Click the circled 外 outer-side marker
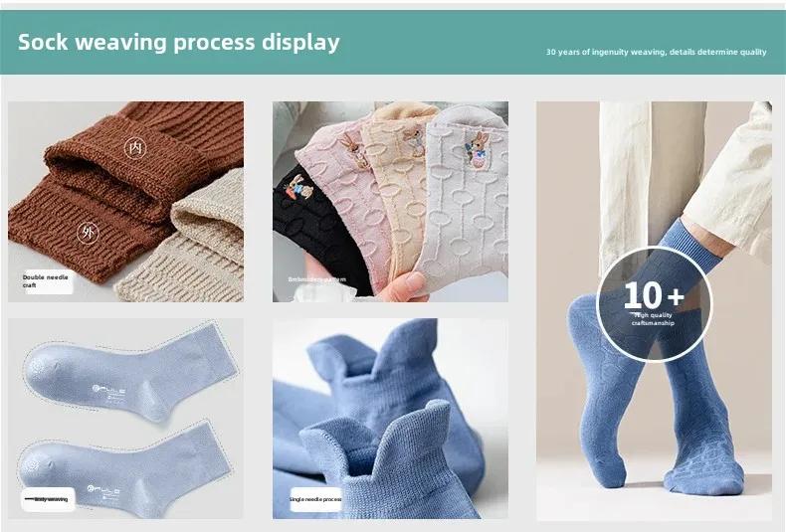The image size is (786, 532). pos(88,233)
